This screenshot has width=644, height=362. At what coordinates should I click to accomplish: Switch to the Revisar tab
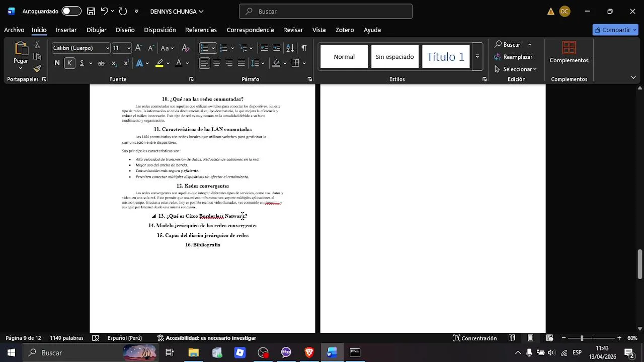pyautogui.click(x=293, y=30)
